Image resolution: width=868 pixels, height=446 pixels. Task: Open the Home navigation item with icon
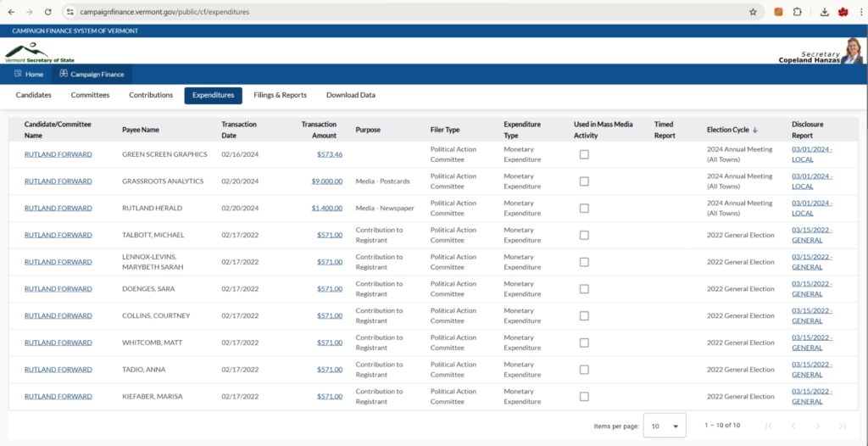29,75
